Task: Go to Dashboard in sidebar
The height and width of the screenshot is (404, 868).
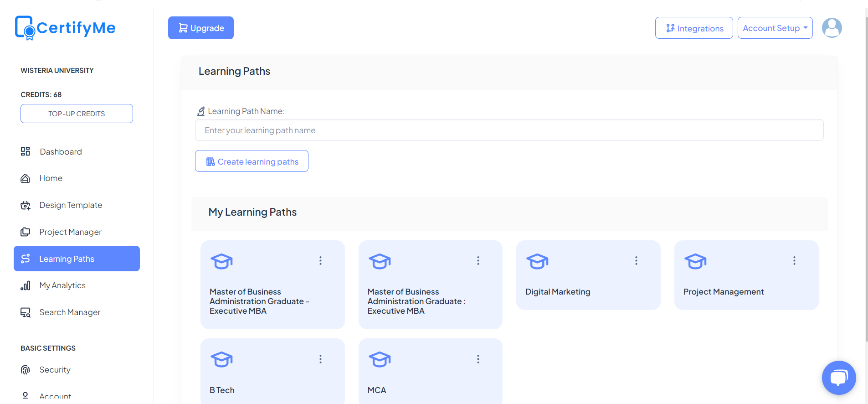Action: click(x=77, y=151)
